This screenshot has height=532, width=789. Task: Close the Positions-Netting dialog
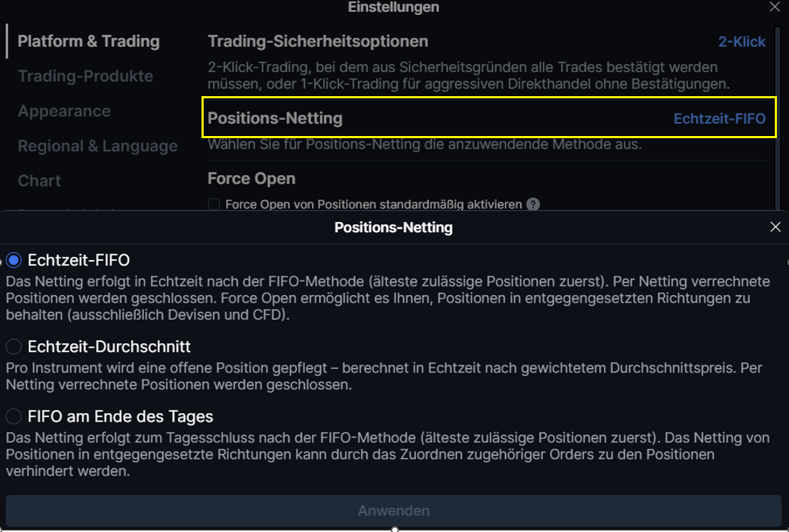775,227
